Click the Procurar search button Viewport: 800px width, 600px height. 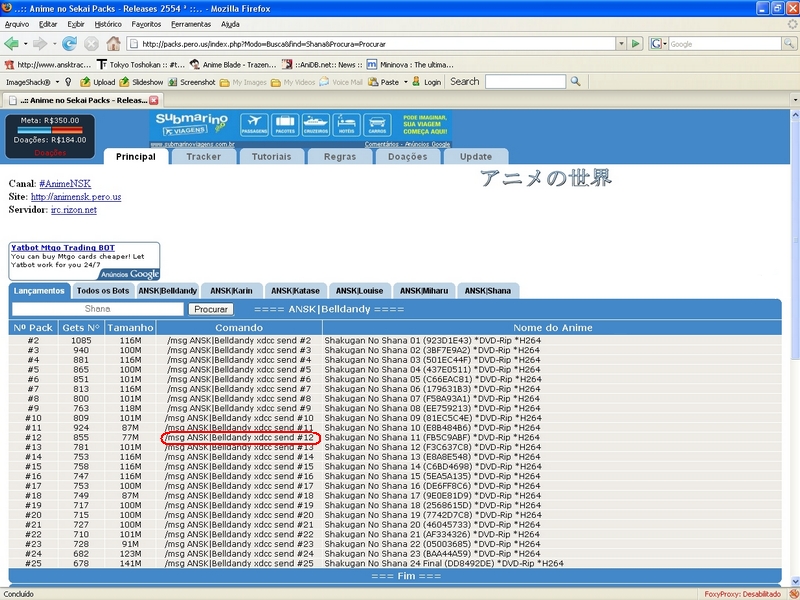pos(210,309)
